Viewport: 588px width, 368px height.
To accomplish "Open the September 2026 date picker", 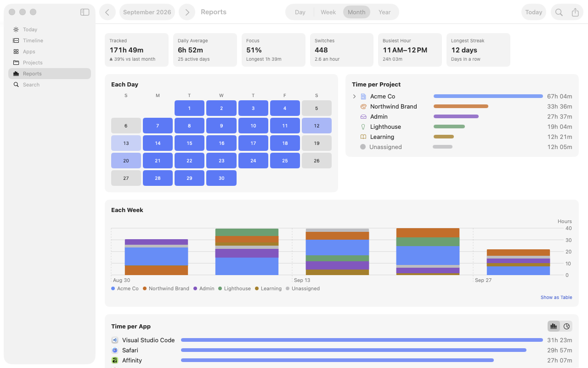I will (x=147, y=12).
